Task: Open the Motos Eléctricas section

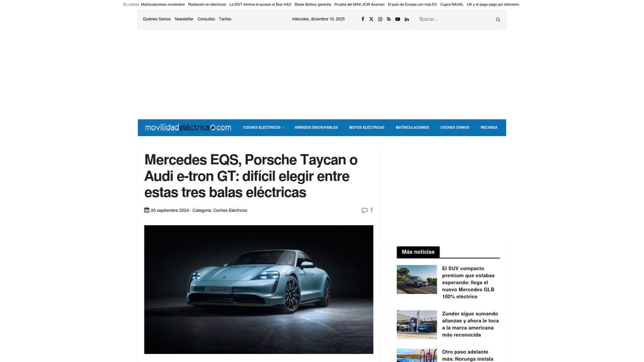Action: click(367, 127)
